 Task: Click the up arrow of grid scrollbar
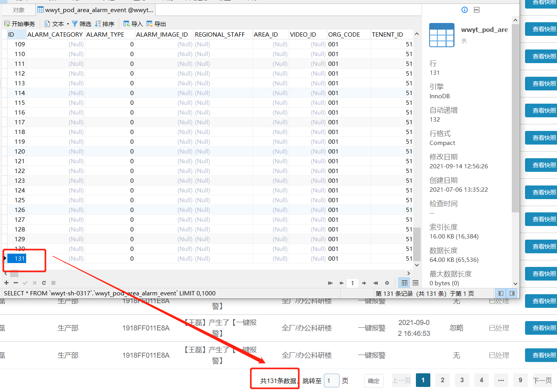click(x=417, y=34)
